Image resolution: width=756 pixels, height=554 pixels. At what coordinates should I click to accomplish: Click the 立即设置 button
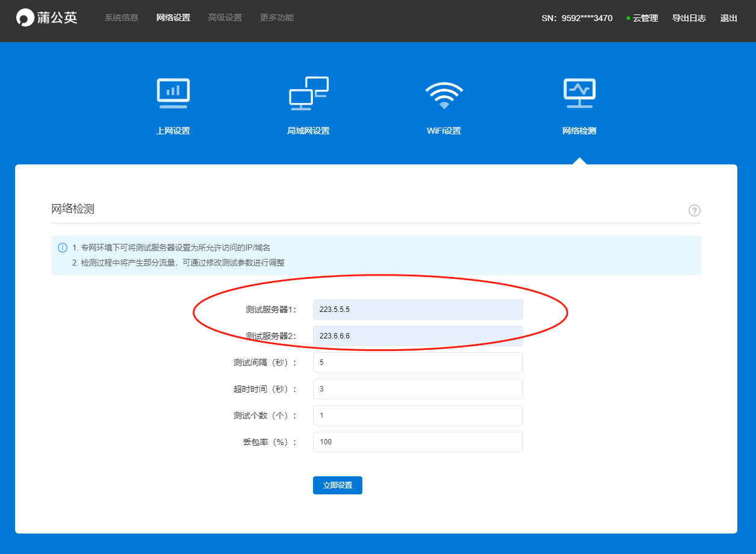338,485
